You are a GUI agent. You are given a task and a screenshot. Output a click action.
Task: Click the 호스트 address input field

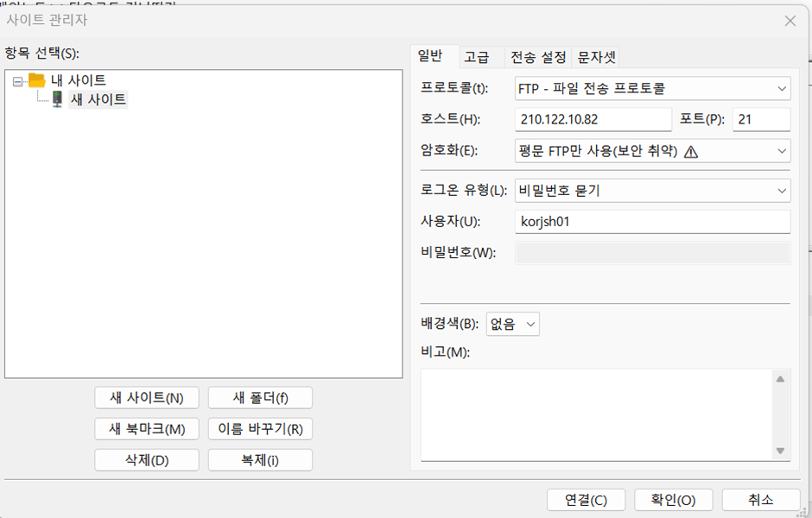coord(593,119)
